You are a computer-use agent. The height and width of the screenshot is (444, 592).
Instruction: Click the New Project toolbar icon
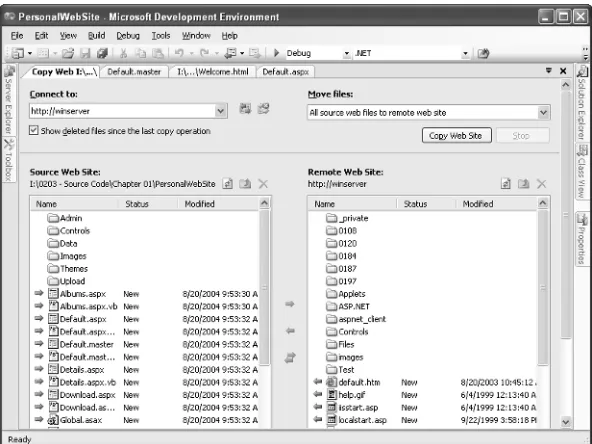point(18,53)
